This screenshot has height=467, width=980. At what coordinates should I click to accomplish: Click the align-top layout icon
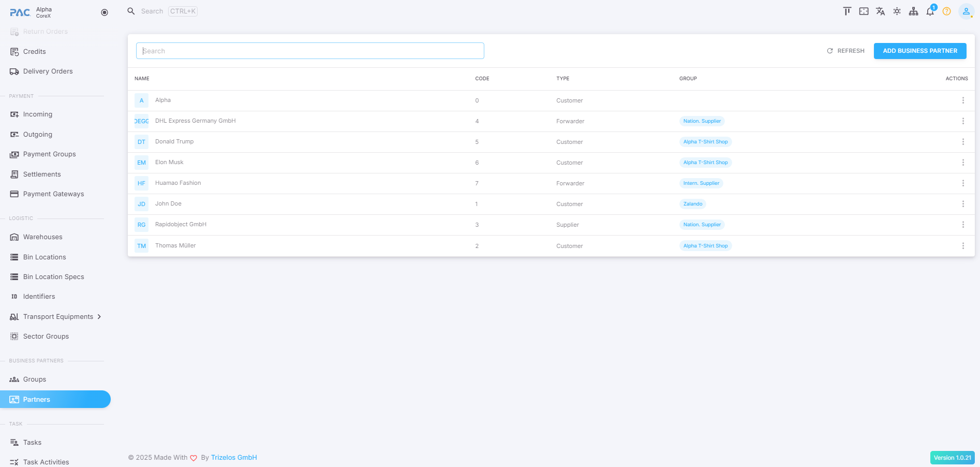(847, 11)
